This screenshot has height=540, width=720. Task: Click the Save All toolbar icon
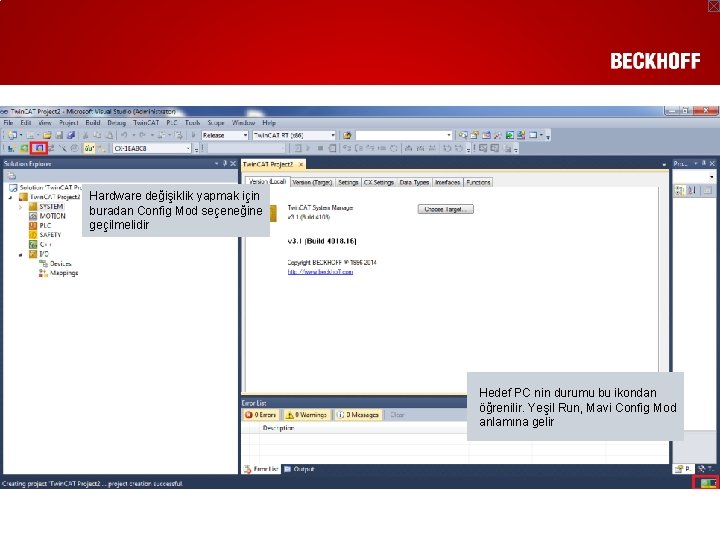(71, 135)
